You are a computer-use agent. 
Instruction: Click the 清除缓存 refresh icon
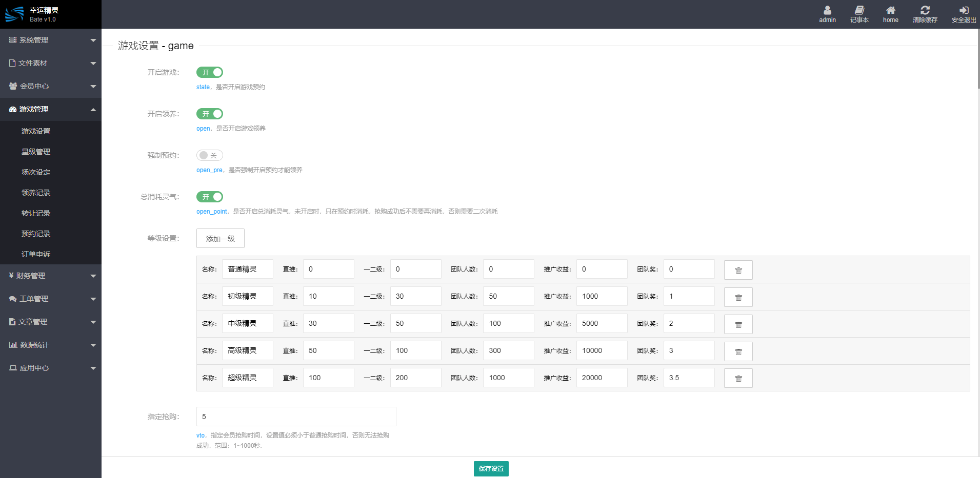[x=925, y=10]
